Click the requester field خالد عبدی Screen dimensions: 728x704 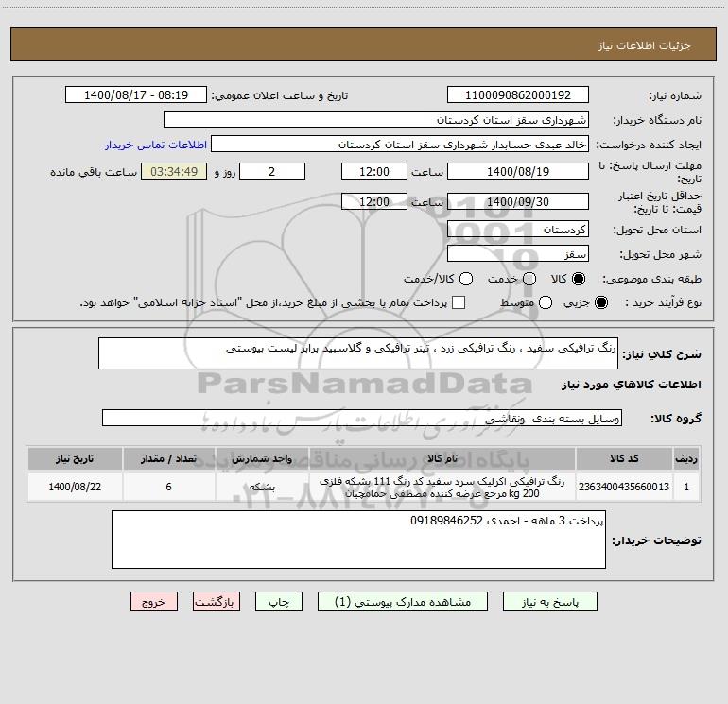400,144
